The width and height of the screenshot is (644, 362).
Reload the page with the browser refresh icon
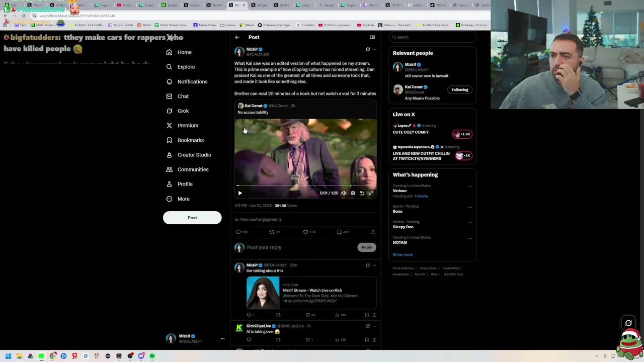[23, 16]
